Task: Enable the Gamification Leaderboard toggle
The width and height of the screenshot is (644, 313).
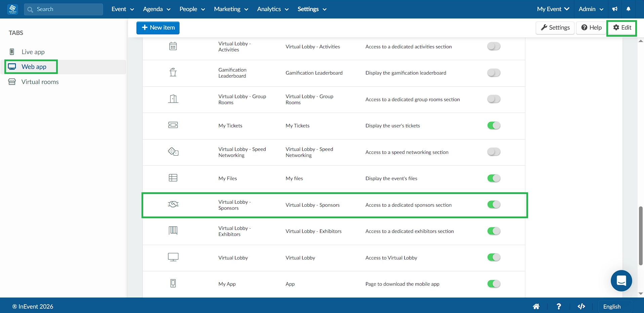Action: 494,73
